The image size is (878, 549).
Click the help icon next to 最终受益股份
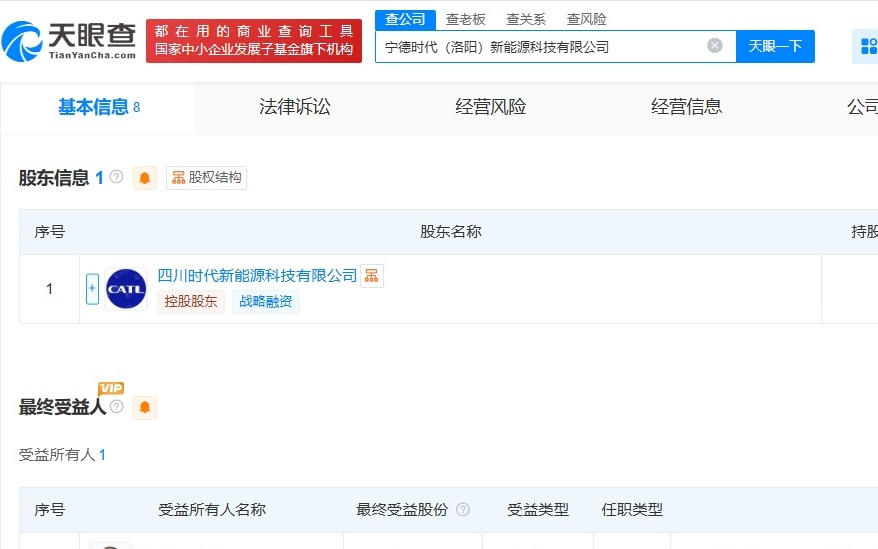pyautogui.click(x=462, y=510)
